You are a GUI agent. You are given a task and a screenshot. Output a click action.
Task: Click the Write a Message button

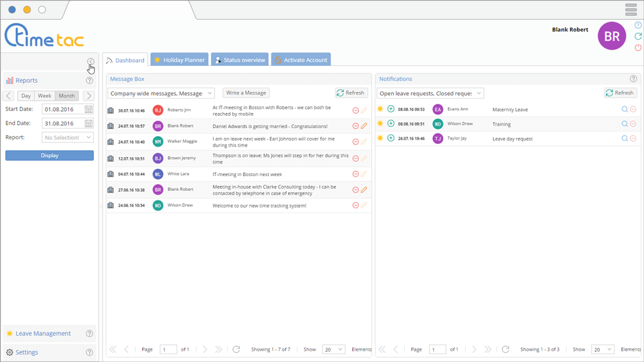pyautogui.click(x=246, y=93)
